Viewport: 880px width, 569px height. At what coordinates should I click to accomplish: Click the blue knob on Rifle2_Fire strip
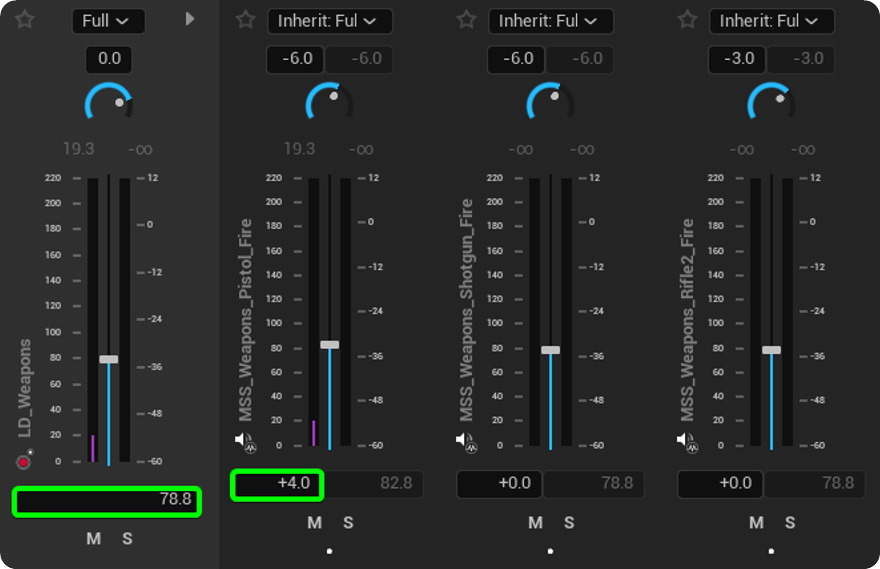pyautogui.click(x=772, y=102)
